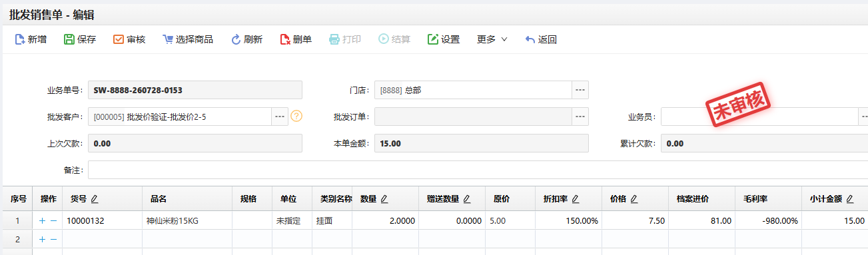Click subtotal cell 15.00 in row 1
The image size is (868, 255).
pos(835,220)
